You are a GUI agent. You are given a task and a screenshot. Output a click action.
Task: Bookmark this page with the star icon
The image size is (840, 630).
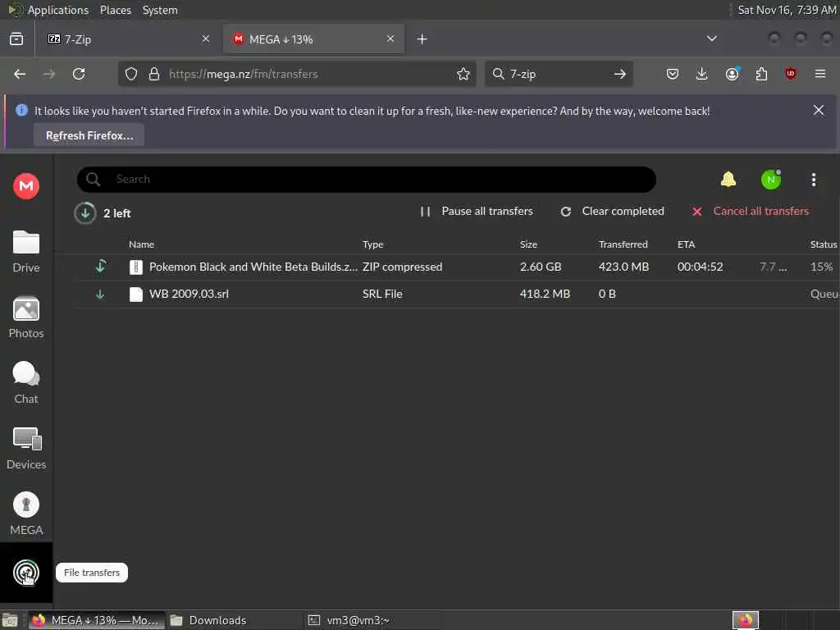[463, 74]
